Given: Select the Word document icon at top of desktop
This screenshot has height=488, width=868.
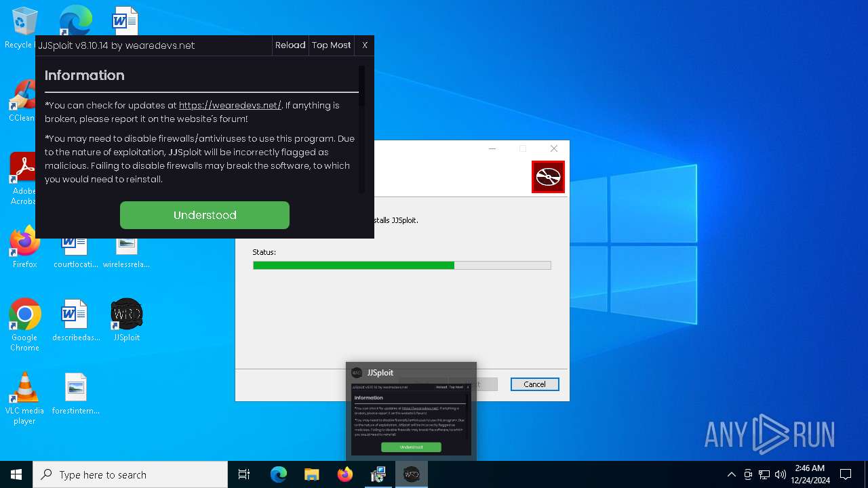Looking at the screenshot, I should [125, 20].
